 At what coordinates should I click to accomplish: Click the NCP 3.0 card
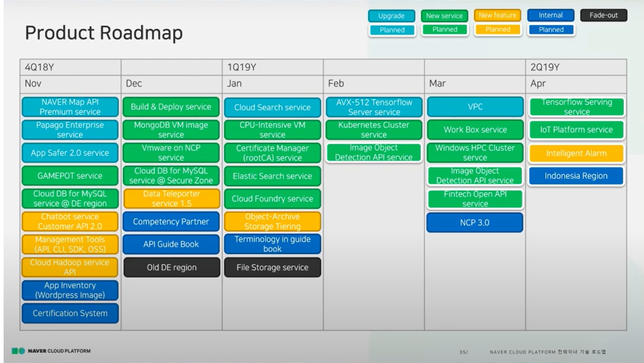[x=475, y=222]
